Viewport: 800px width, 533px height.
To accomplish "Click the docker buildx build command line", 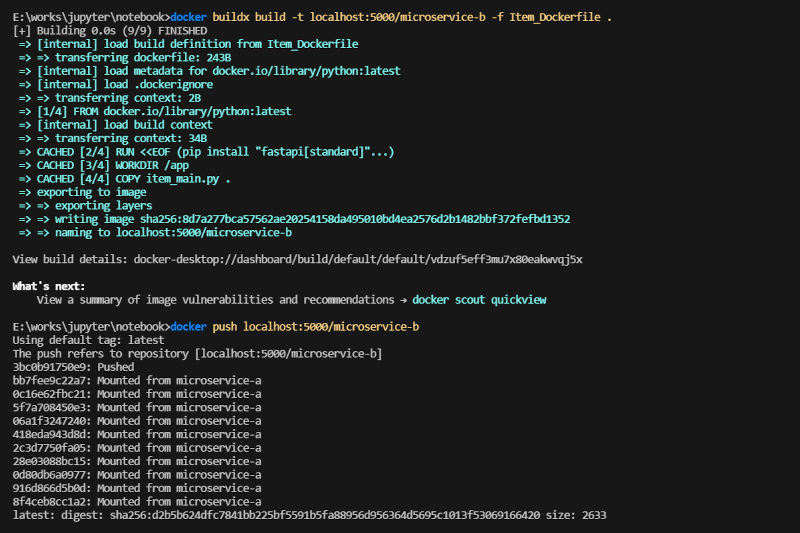I will (x=312, y=17).
